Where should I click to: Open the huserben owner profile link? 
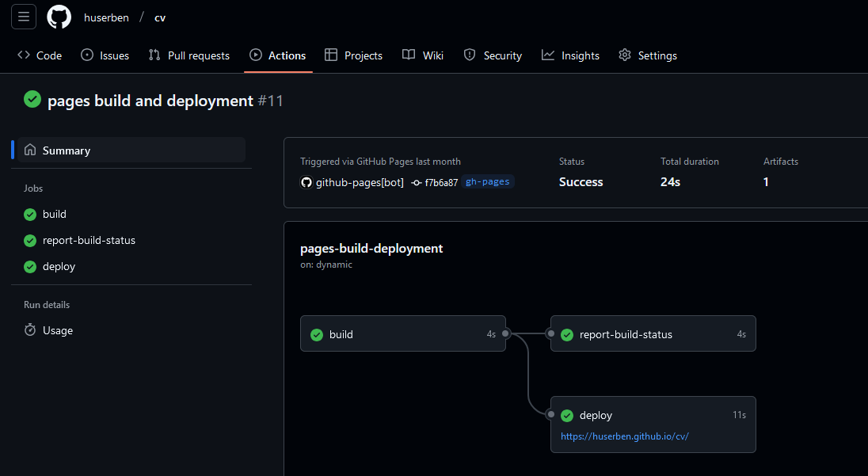[x=106, y=17]
